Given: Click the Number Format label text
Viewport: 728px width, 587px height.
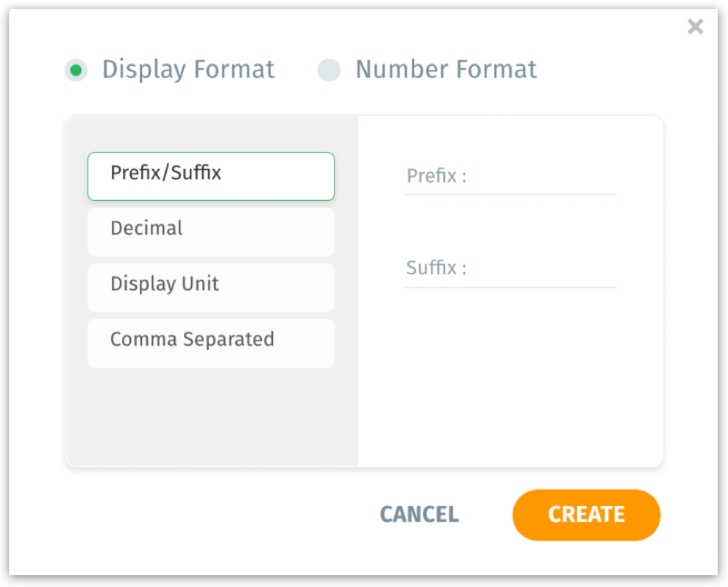Looking at the screenshot, I should [446, 70].
